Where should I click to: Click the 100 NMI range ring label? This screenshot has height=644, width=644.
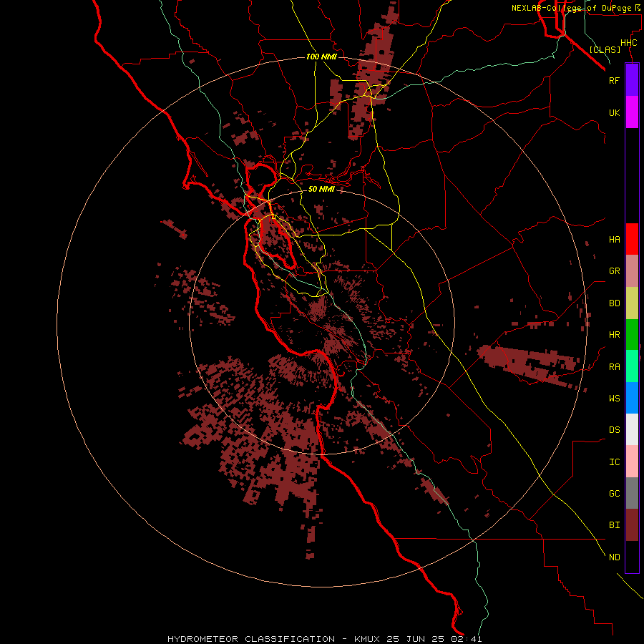pos(321,57)
